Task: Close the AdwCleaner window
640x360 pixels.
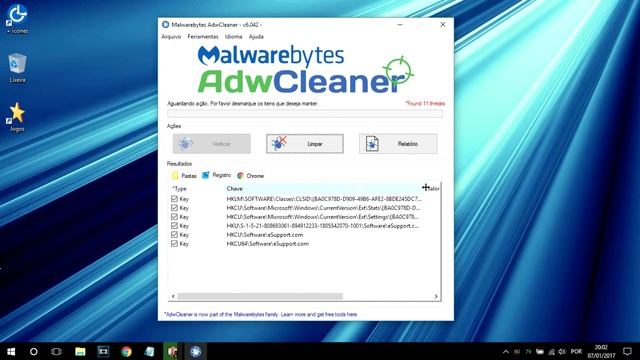Action: coord(442,25)
